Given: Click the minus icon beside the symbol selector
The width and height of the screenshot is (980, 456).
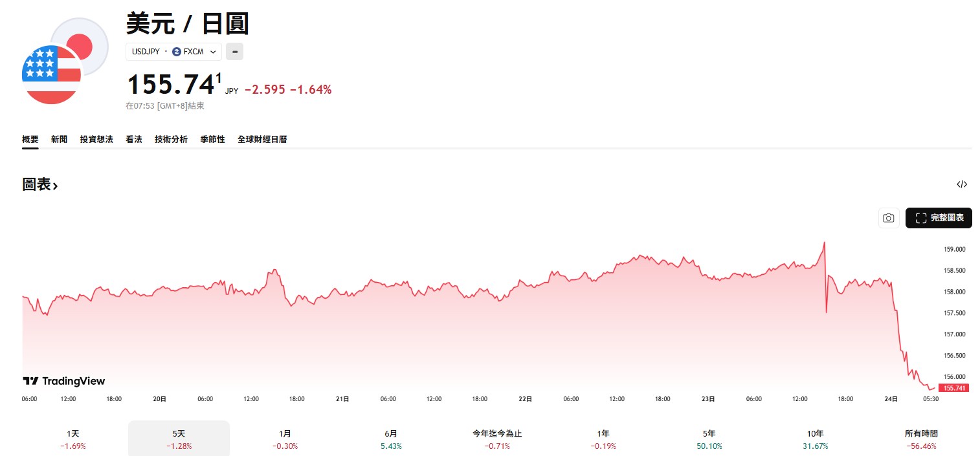Looking at the screenshot, I should click(234, 52).
